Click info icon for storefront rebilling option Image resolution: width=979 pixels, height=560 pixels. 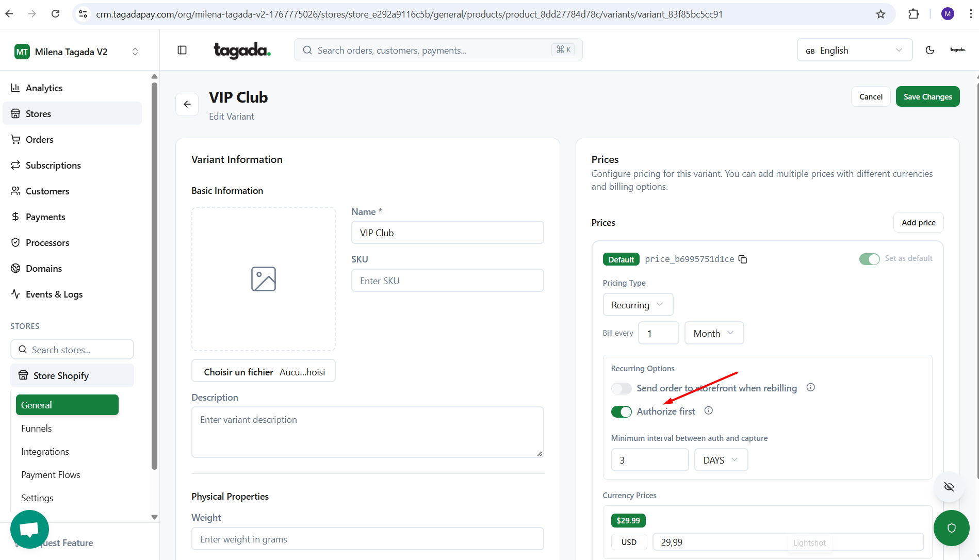point(810,387)
